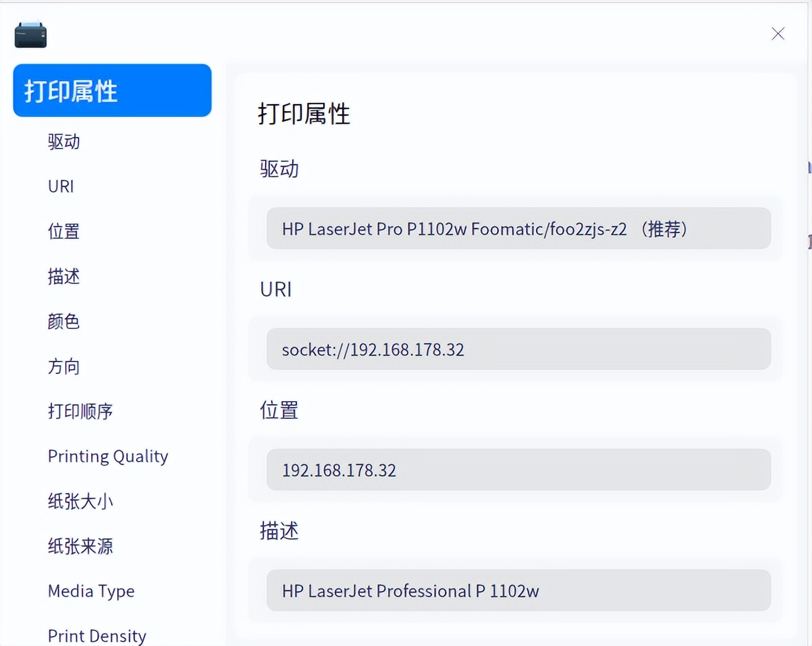Click the URI field showing socket://192.168.178.32
The height and width of the screenshot is (646, 812).
[519, 349]
